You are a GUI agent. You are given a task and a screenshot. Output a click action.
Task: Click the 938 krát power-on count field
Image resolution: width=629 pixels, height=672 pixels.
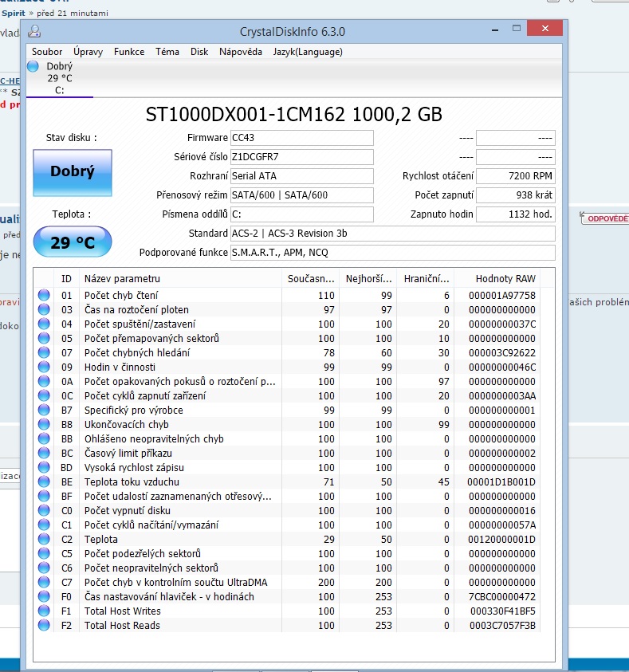516,195
